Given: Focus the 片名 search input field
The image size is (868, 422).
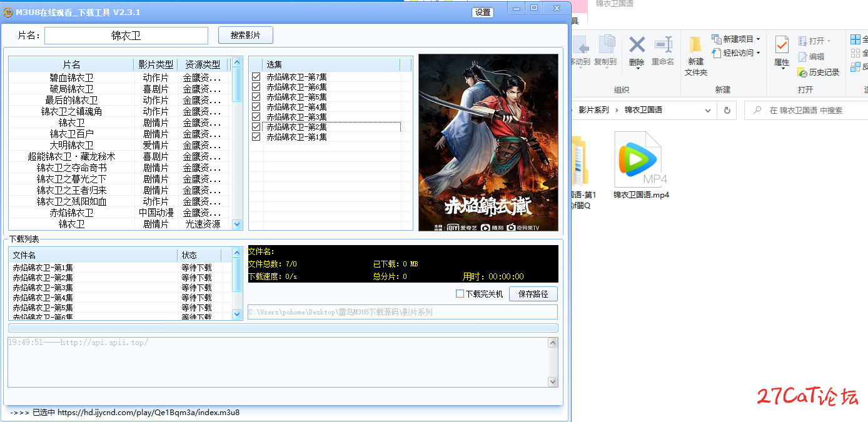Looking at the screenshot, I should [x=126, y=36].
